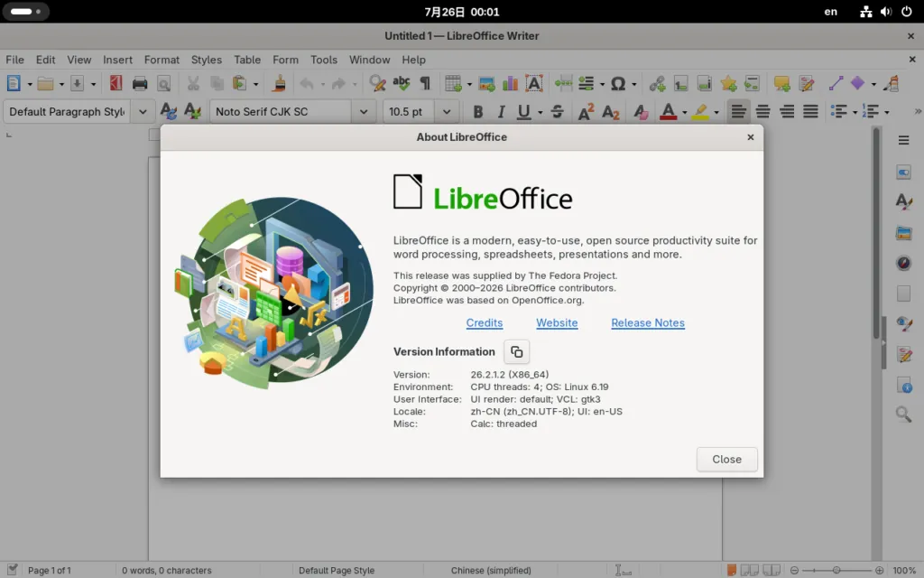Toggle Underline formatting
The image size is (924, 578).
(523, 111)
